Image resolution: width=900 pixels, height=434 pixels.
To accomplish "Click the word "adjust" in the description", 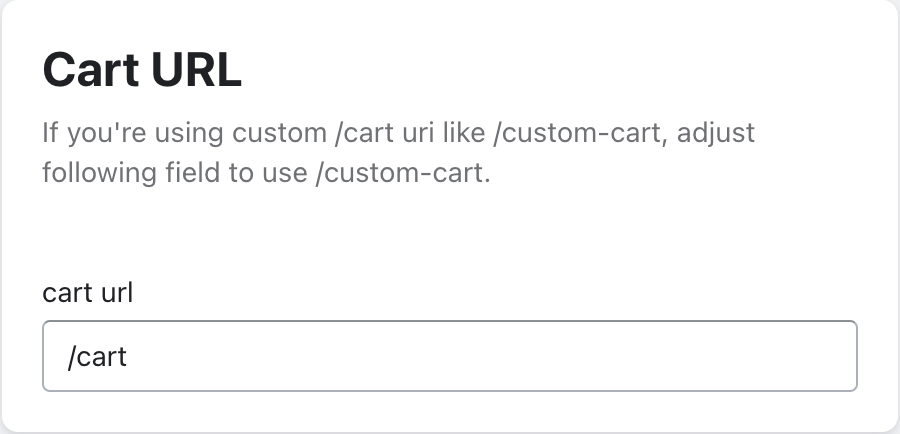I will (717, 132).
